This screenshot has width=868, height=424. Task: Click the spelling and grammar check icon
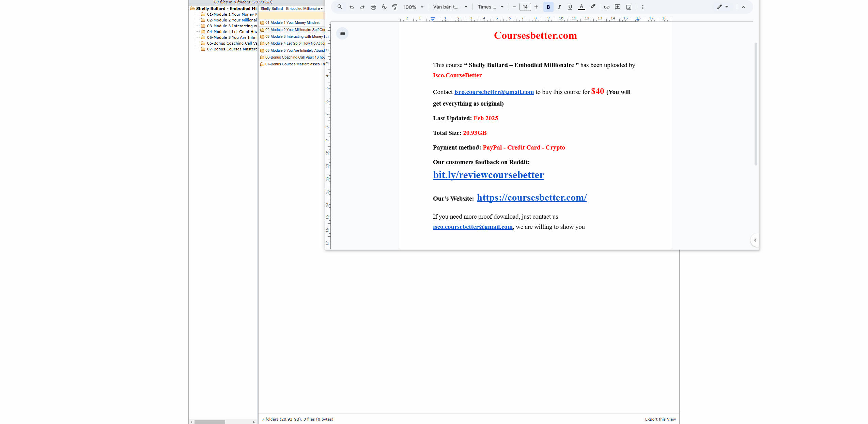tap(384, 7)
